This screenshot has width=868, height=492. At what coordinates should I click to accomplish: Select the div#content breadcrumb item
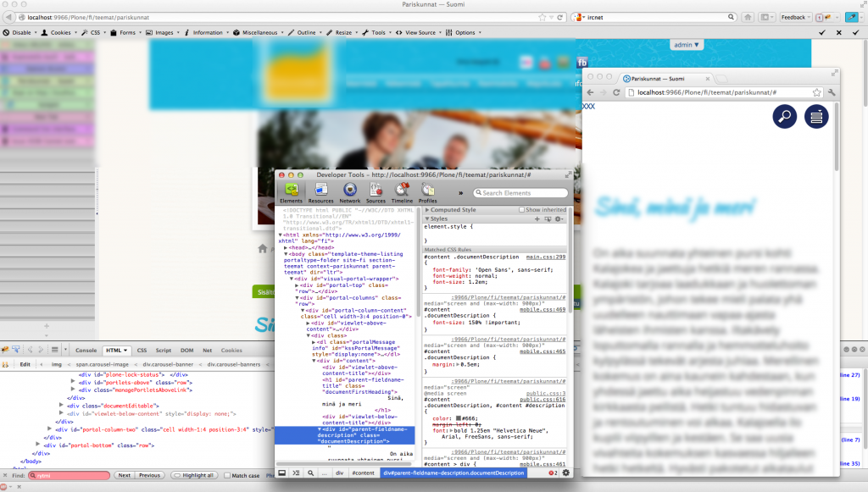coord(363,473)
